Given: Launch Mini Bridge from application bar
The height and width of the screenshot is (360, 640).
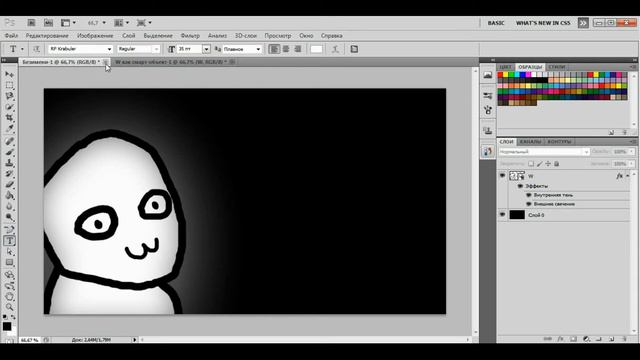Looking at the screenshot, I should (48, 23).
